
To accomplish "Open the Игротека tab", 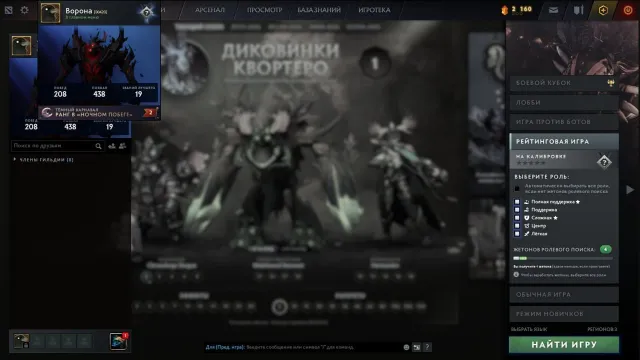I will 374,10.
